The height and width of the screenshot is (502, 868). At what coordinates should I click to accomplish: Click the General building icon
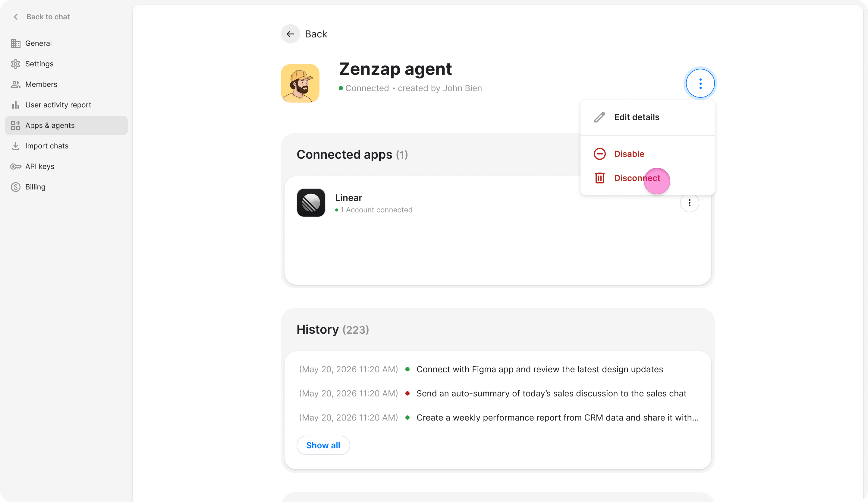click(x=15, y=43)
